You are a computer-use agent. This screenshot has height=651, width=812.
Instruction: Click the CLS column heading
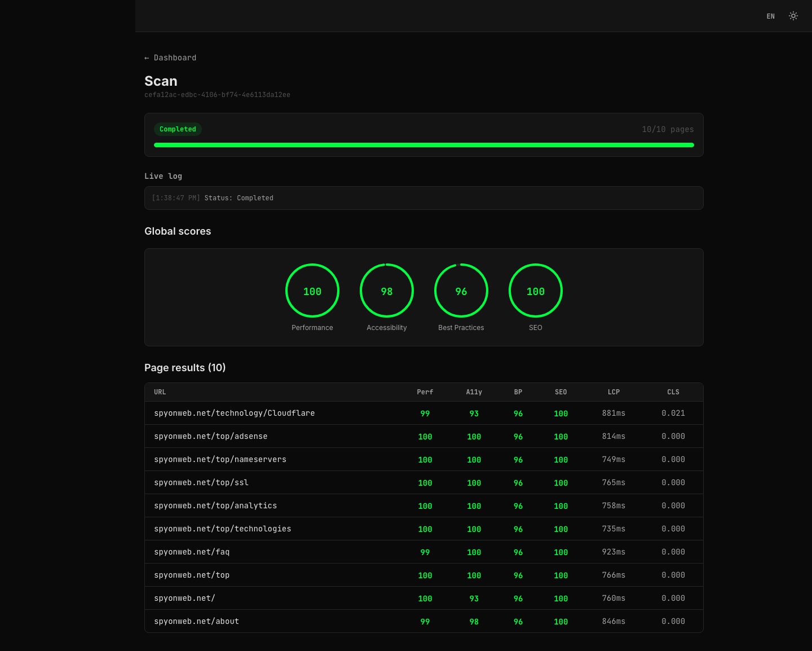pyautogui.click(x=673, y=392)
